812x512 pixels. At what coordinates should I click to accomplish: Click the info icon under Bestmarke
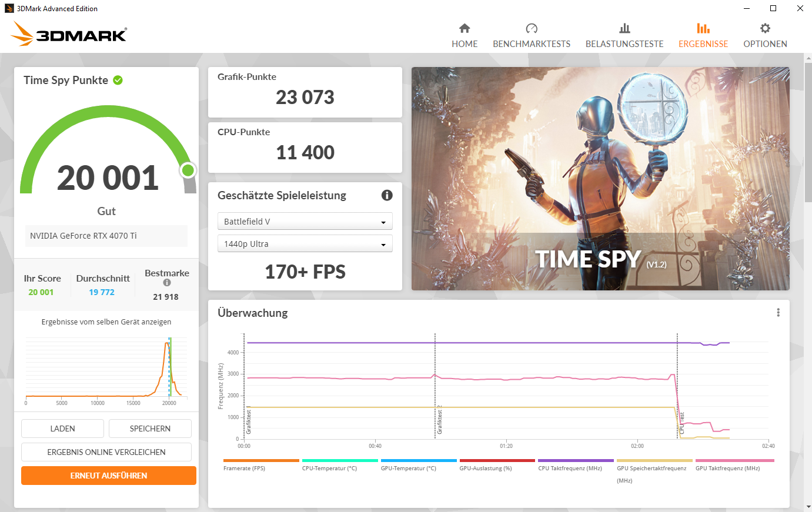(166, 282)
